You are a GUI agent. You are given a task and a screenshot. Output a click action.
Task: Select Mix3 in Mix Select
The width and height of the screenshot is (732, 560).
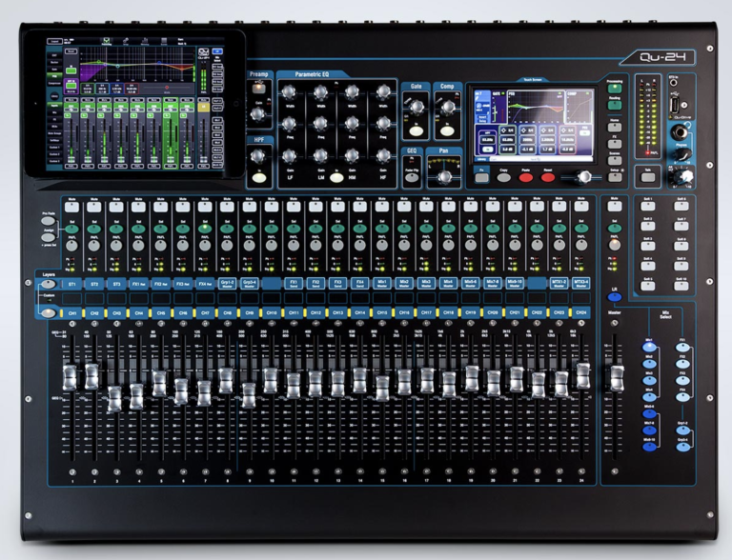coord(649,380)
